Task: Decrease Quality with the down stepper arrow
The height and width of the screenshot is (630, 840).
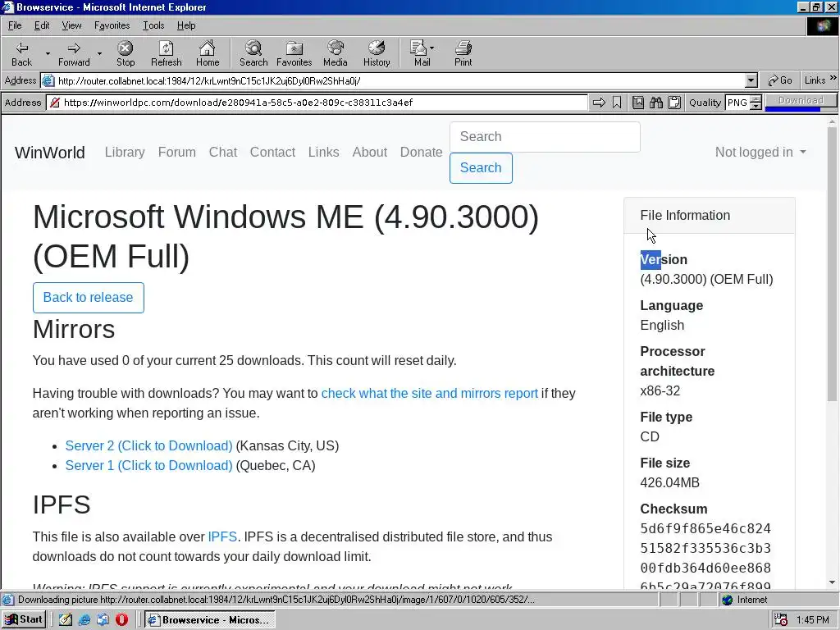Action: click(756, 106)
